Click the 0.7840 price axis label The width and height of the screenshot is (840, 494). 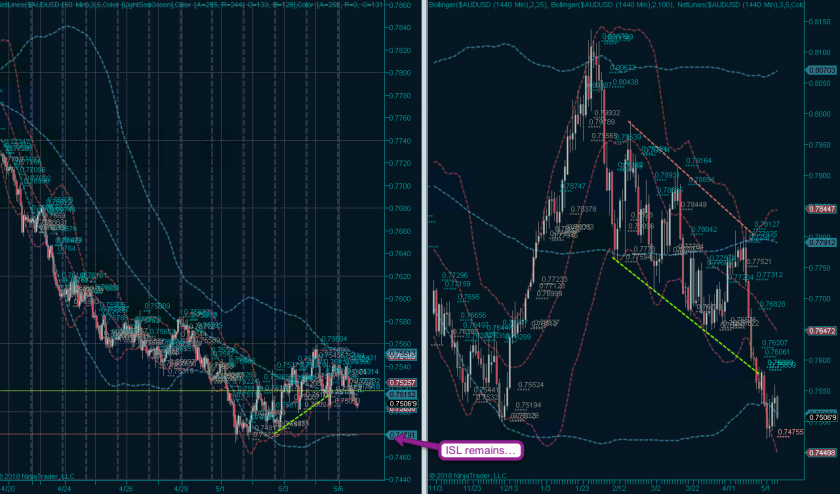[x=400, y=28]
